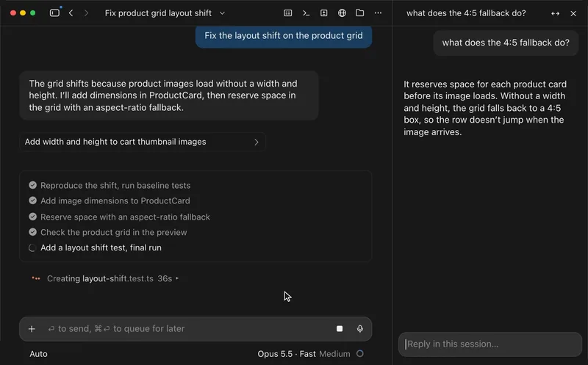Click the assistant reply about the grid shifts
The image size is (588, 365).
(169, 95)
